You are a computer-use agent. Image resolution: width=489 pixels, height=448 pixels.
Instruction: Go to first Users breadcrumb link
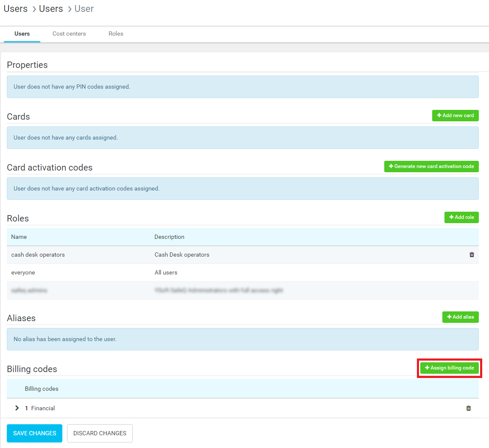[x=16, y=9]
